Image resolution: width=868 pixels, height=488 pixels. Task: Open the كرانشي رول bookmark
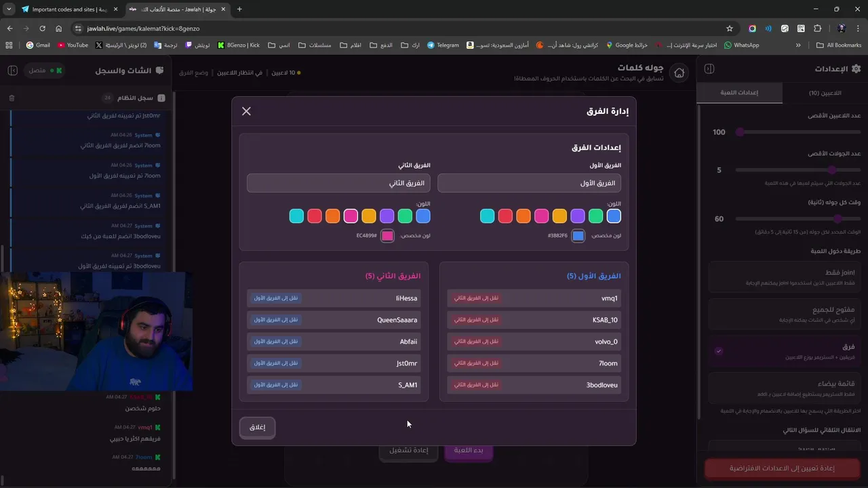click(x=567, y=45)
